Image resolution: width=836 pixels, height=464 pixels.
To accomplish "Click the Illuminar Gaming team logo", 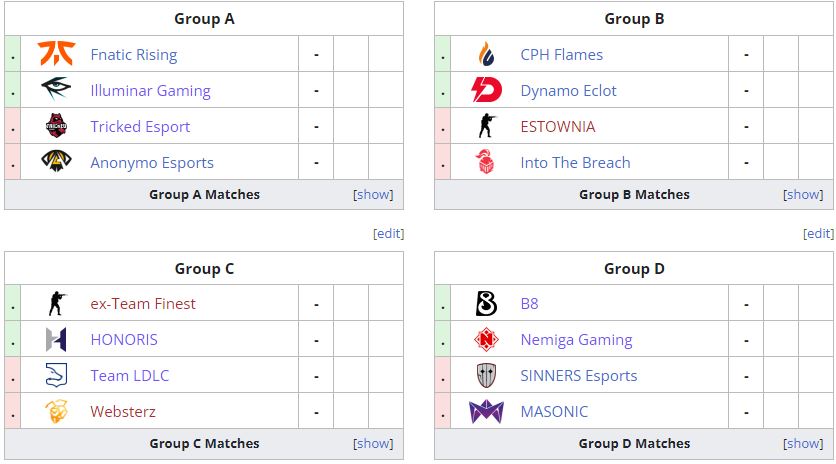I will 55,91.
